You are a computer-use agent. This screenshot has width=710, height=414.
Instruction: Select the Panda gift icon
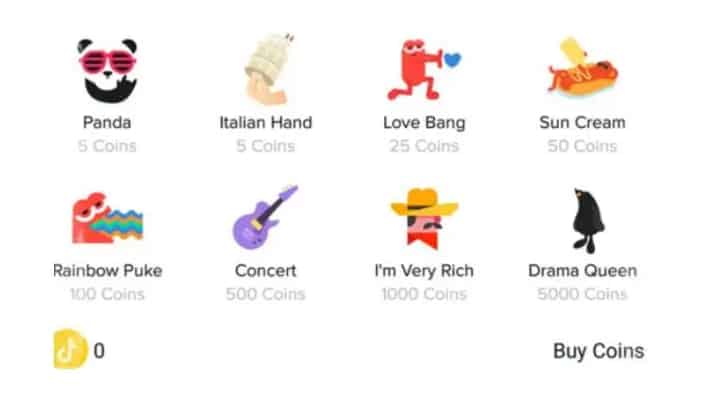107,70
